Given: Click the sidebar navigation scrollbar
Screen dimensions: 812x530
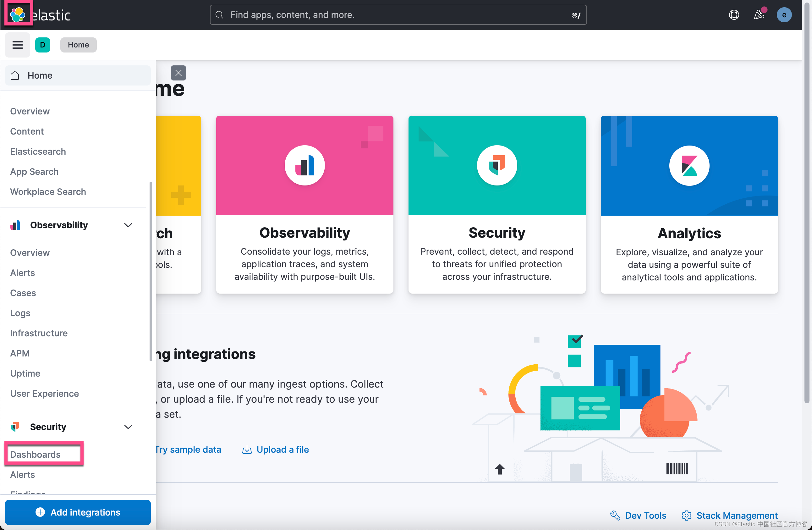Looking at the screenshot, I should 151,271.
